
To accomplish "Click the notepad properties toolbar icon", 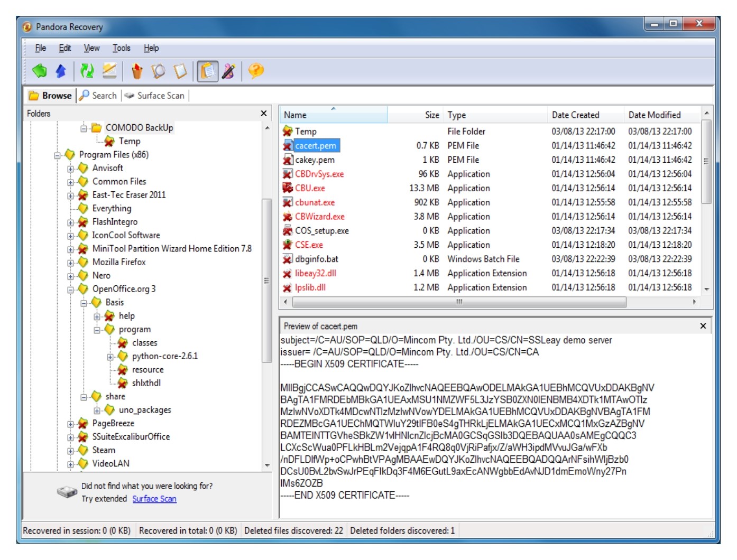I will (x=180, y=71).
